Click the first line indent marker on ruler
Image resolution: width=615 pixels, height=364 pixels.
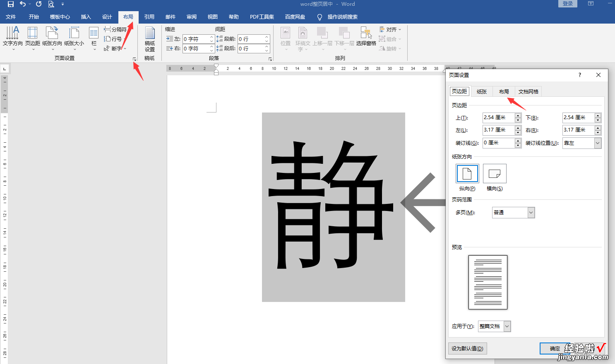216,66
